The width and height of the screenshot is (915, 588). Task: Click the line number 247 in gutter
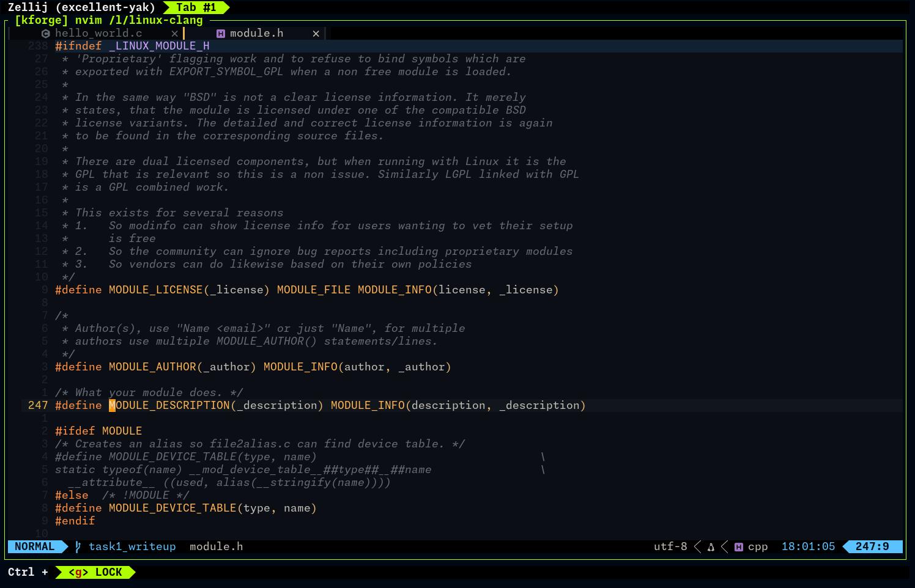(38, 405)
